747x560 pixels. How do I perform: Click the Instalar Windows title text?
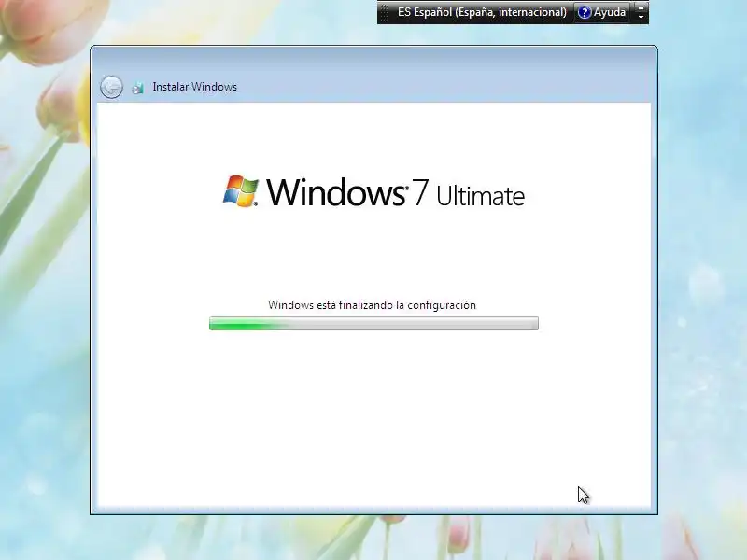click(195, 87)
